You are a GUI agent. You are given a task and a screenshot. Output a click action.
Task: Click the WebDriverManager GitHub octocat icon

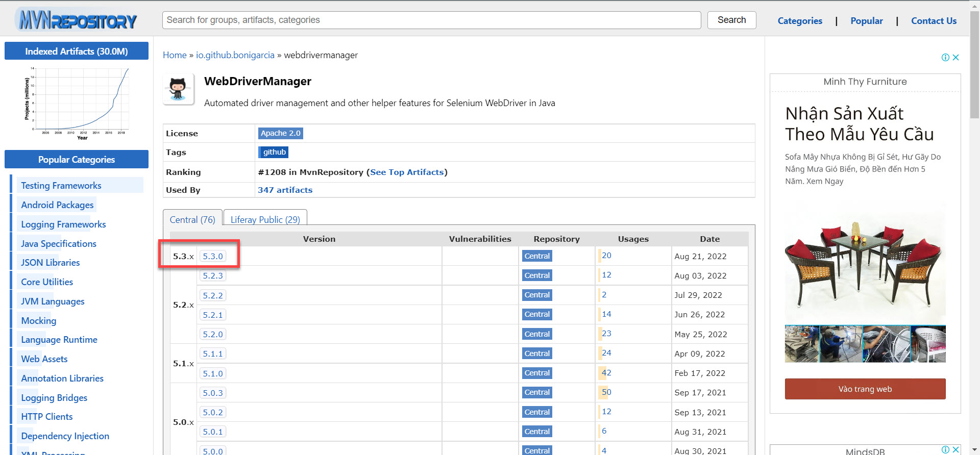[178, 89]
